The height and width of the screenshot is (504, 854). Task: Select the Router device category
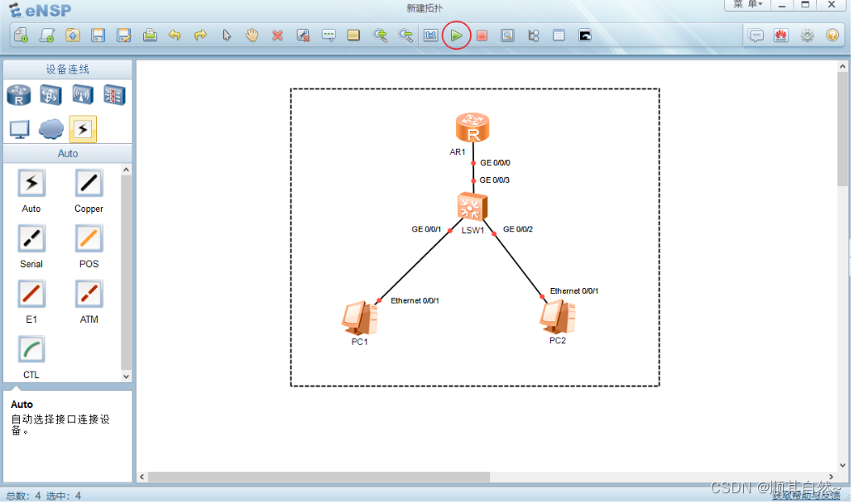19,95
